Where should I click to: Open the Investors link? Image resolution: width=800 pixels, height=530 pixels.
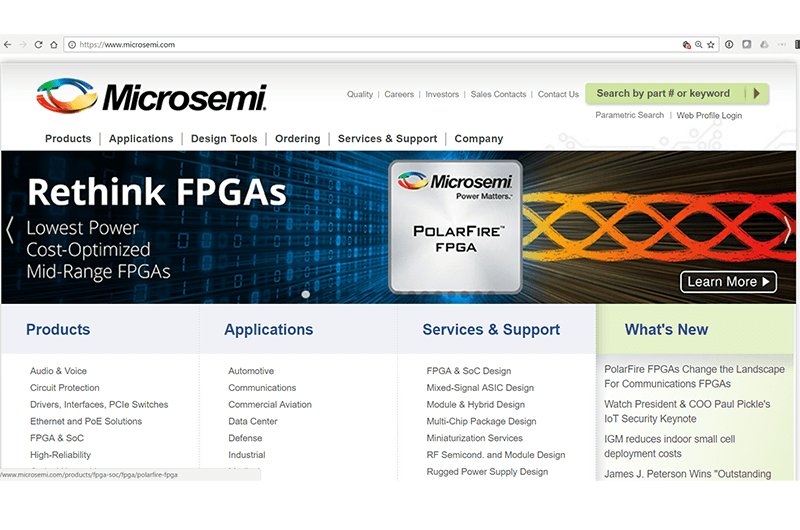442,94
